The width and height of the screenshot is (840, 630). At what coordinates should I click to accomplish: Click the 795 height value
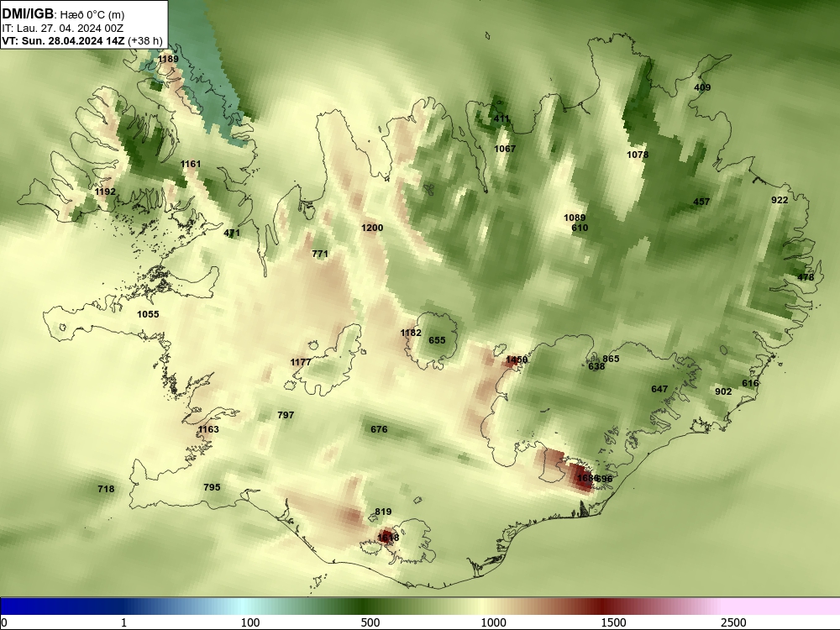click(212, 487)
